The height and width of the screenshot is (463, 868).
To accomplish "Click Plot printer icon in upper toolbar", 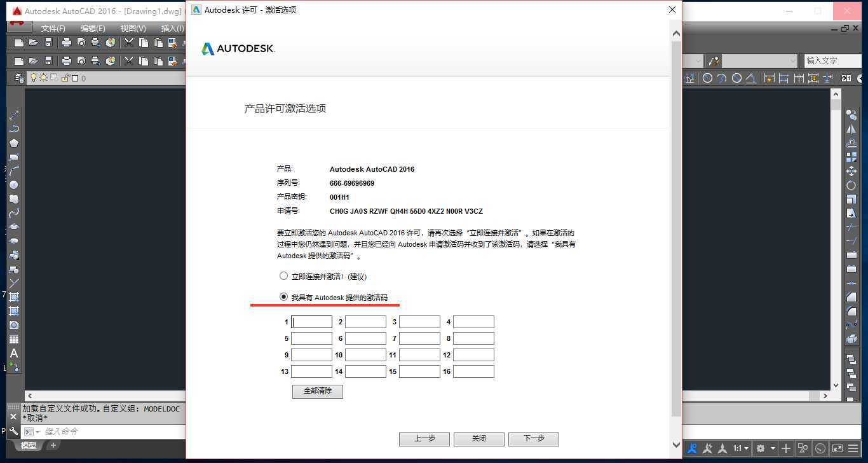I will (66, 43).
